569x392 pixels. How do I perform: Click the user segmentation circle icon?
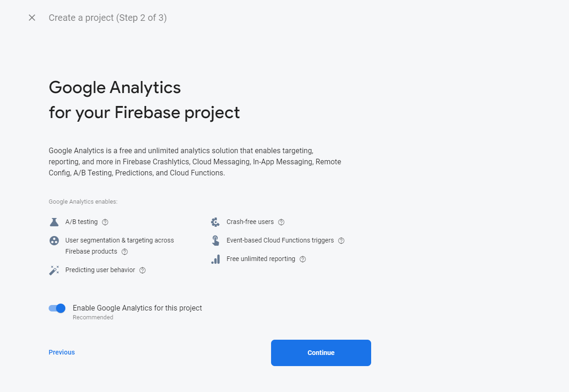click(x=54, y=241)
